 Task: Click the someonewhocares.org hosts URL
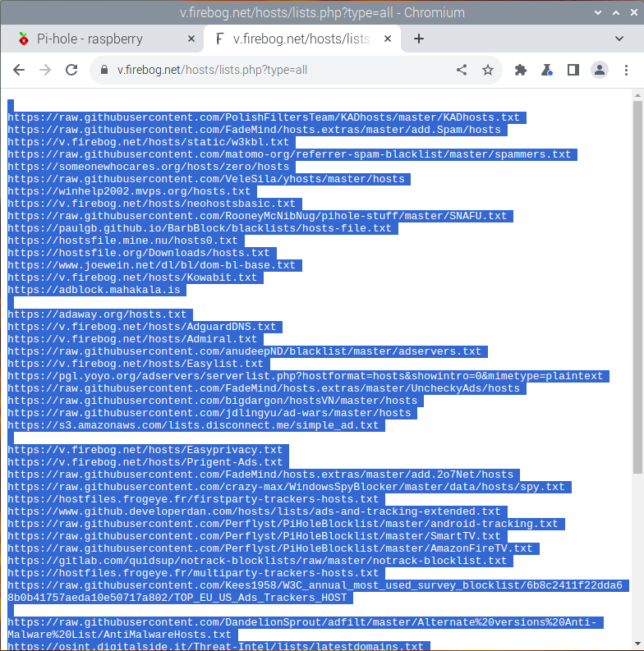coord(148,167)
